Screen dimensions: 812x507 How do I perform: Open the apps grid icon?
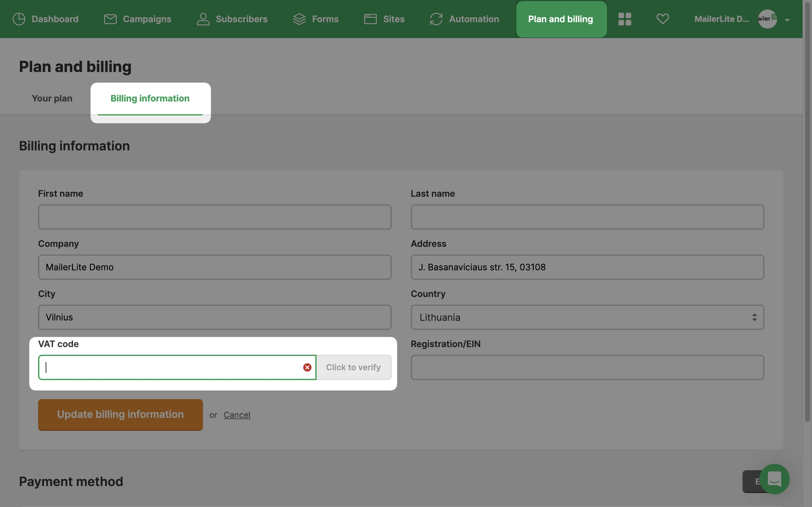coord(624,19)
